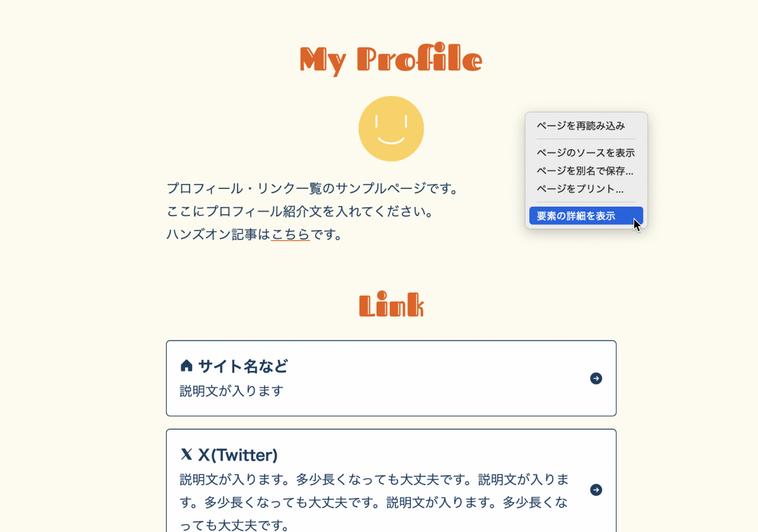Select ページを再読み込み from the context menu
758x532 pixels.
[x=580, y=126]
